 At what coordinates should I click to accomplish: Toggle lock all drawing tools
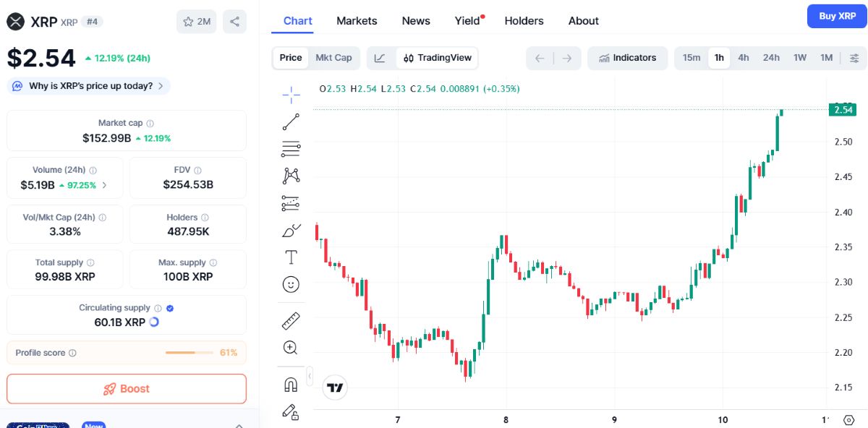click(291, 412)
